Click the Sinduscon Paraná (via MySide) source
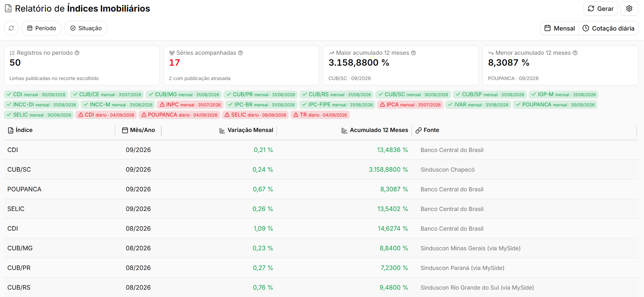 point(462,268)
